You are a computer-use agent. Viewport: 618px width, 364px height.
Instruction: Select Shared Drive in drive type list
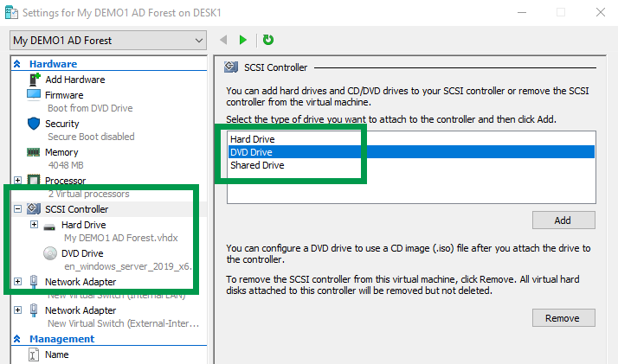[x=256, y=165]
